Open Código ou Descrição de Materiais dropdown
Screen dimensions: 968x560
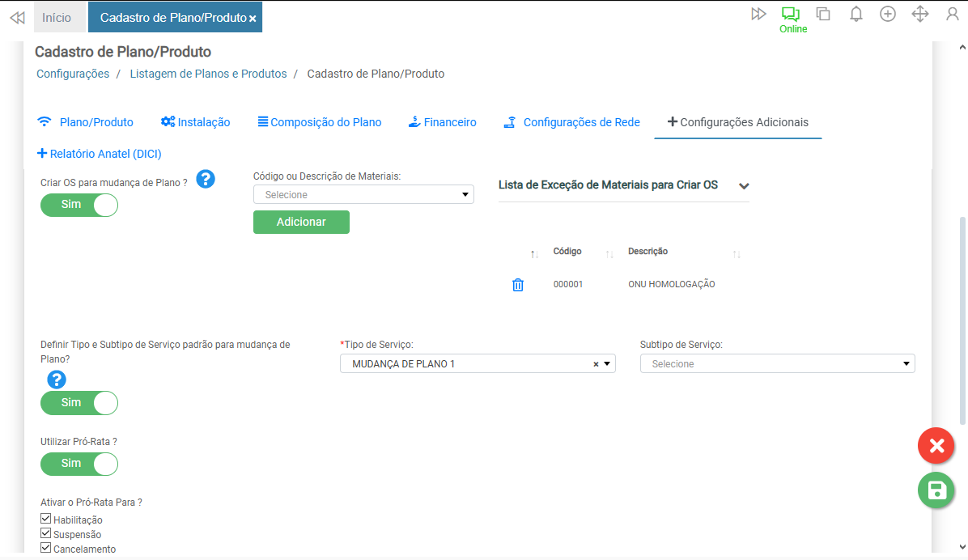pyautogui.click(x=363, y=194)
